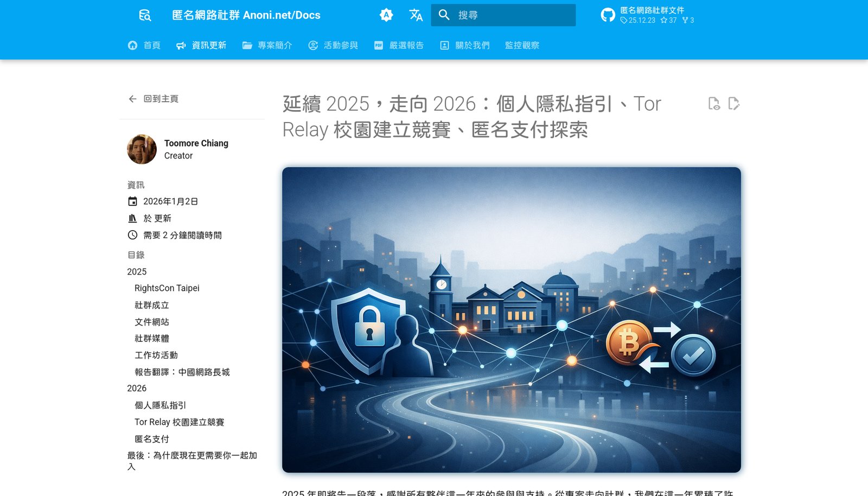
Task: Click the person-card icon beside 關於我們
Action: pos(444,46)
